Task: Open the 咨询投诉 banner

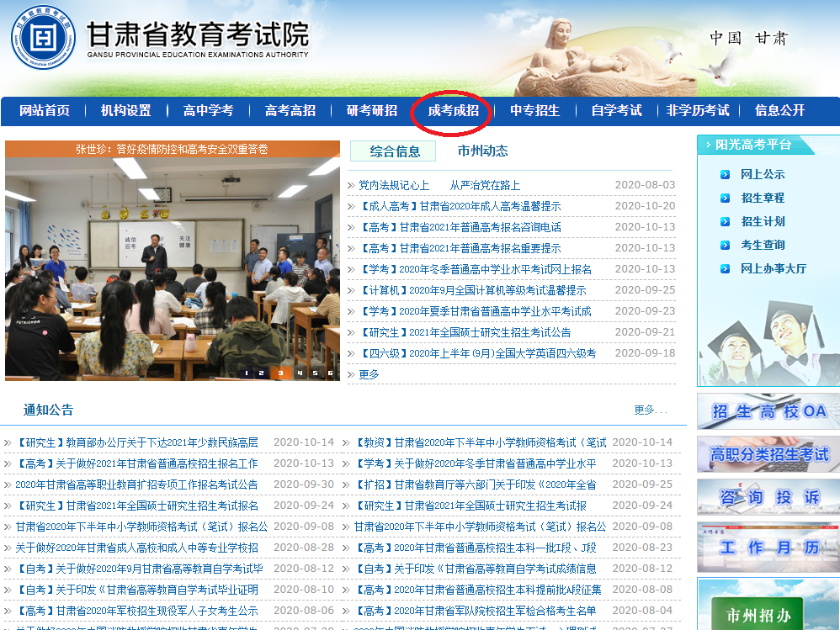Action: click(x=768, y=497)
